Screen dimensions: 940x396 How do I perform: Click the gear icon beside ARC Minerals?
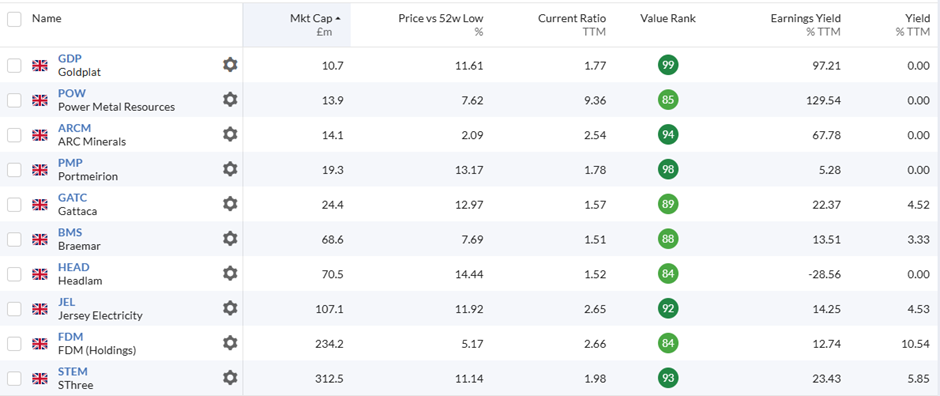coord(230,134)
